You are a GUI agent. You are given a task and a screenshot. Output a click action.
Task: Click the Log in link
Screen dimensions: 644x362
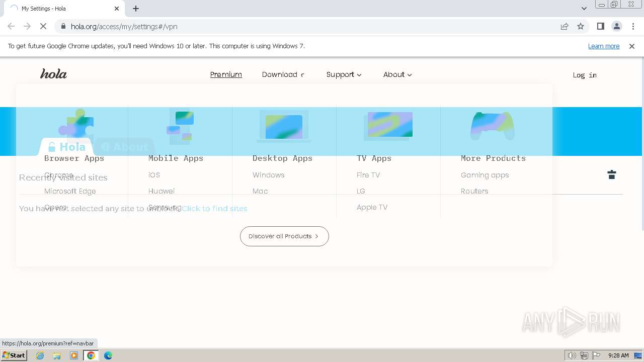point(585,75)
